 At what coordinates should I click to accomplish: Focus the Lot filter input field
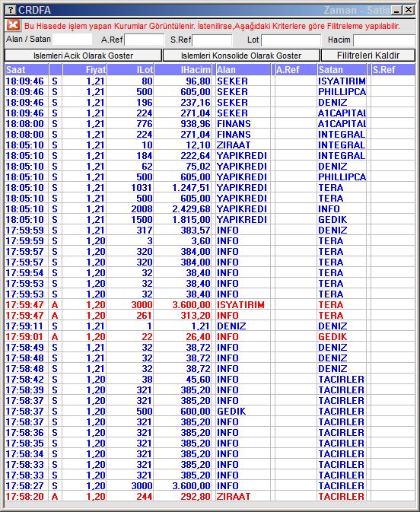(x=291, y=40)
